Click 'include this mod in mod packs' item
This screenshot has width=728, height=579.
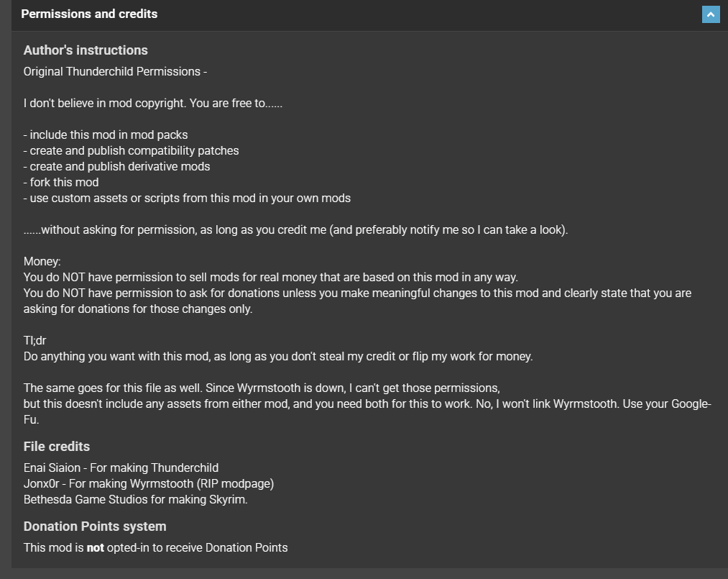[x=106, y=135]
